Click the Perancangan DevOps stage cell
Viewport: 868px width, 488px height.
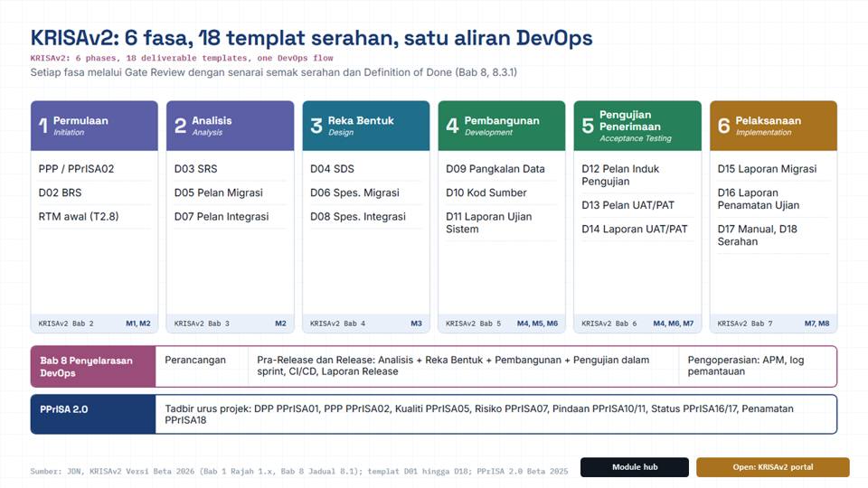202,366
